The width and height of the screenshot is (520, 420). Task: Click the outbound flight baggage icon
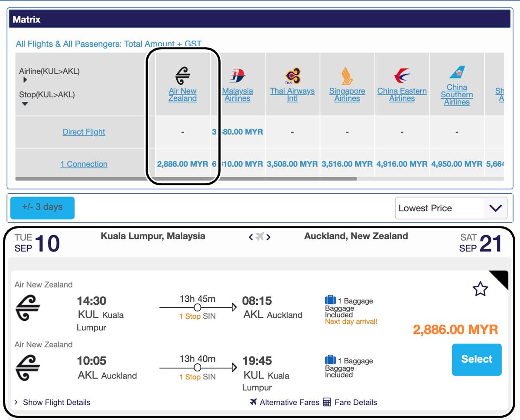[330, 300]
